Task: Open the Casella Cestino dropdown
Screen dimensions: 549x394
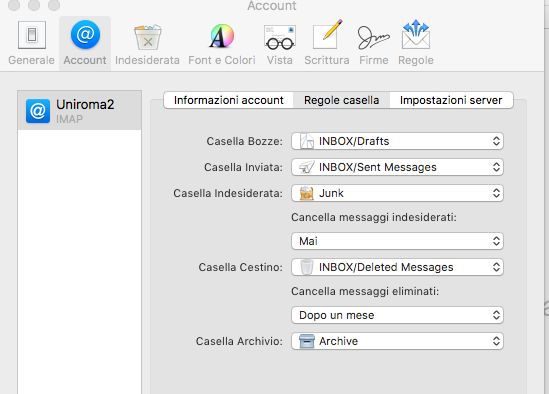Action: click(x=397, y=267)
